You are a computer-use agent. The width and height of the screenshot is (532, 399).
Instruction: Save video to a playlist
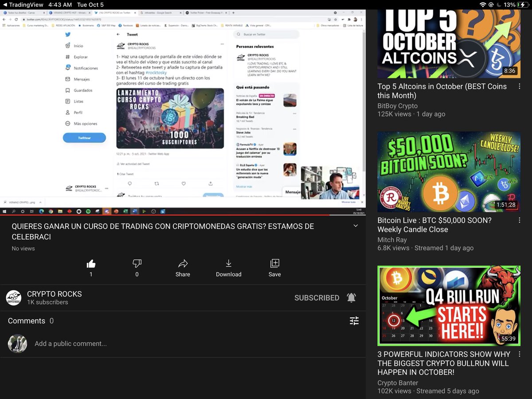point(275,264)
